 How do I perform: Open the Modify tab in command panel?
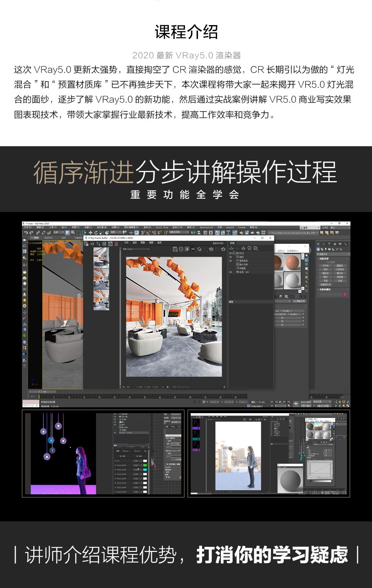(323, 244)
